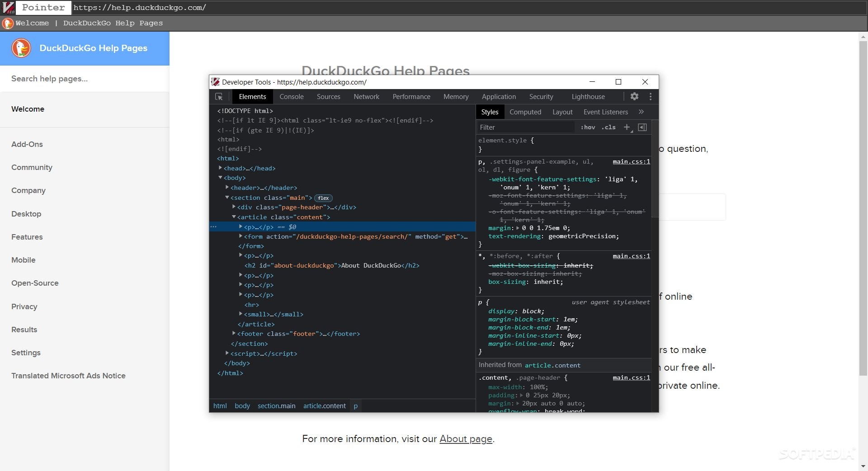Expand the script node

(x=227, y=353)
